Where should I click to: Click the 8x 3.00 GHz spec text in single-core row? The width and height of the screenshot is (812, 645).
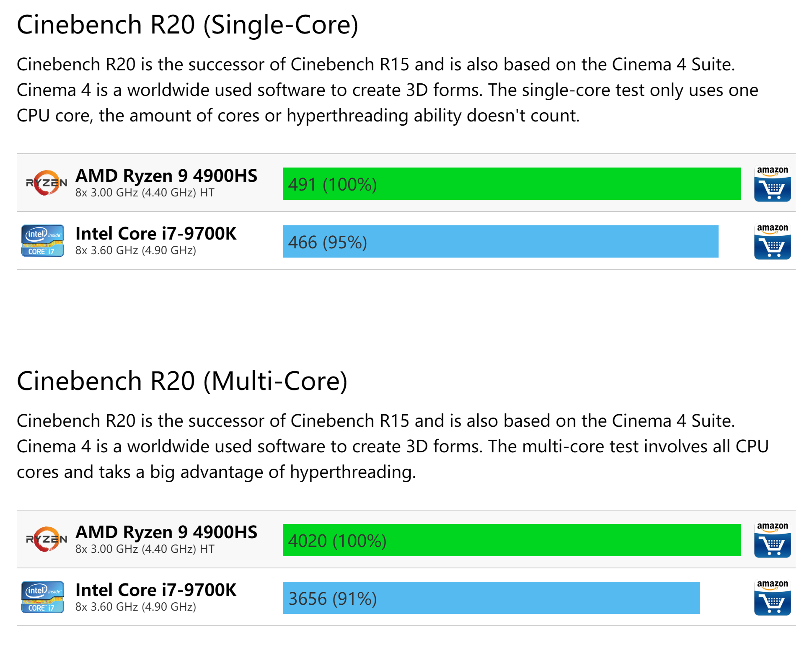click(145, 193)
